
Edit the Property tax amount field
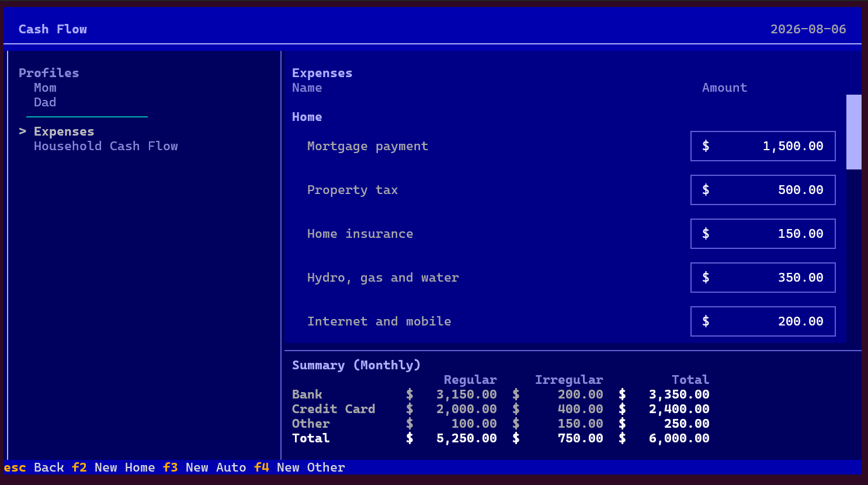point(763,190)
